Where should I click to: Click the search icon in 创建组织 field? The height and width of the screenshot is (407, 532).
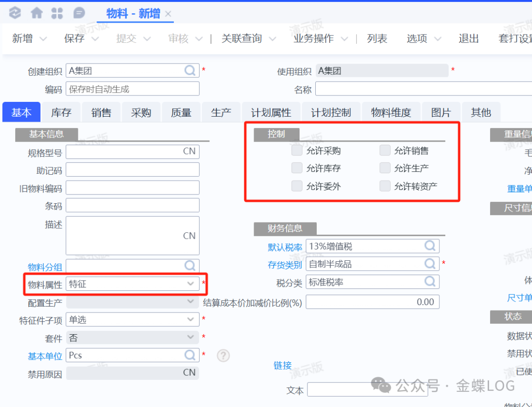(x=190, y=70)
